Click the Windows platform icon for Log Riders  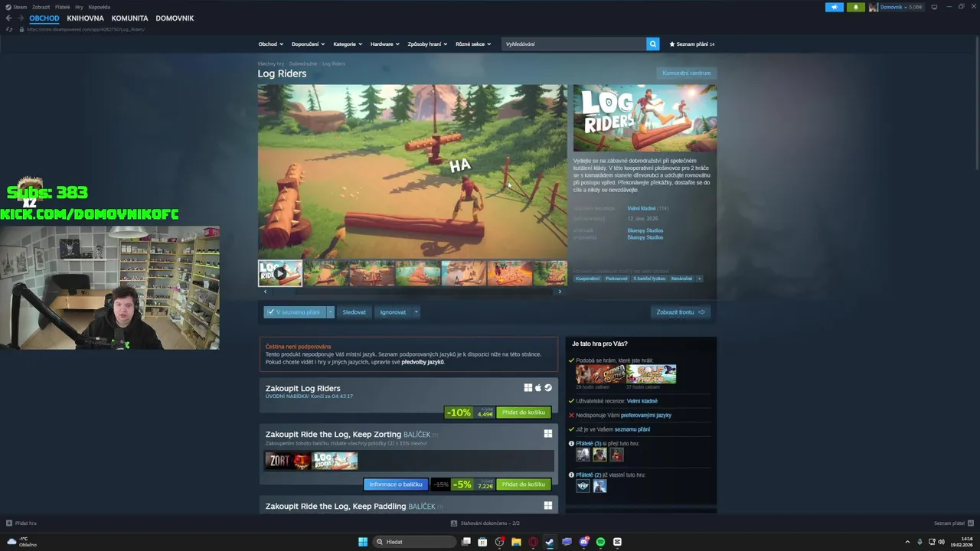[528, 388]
